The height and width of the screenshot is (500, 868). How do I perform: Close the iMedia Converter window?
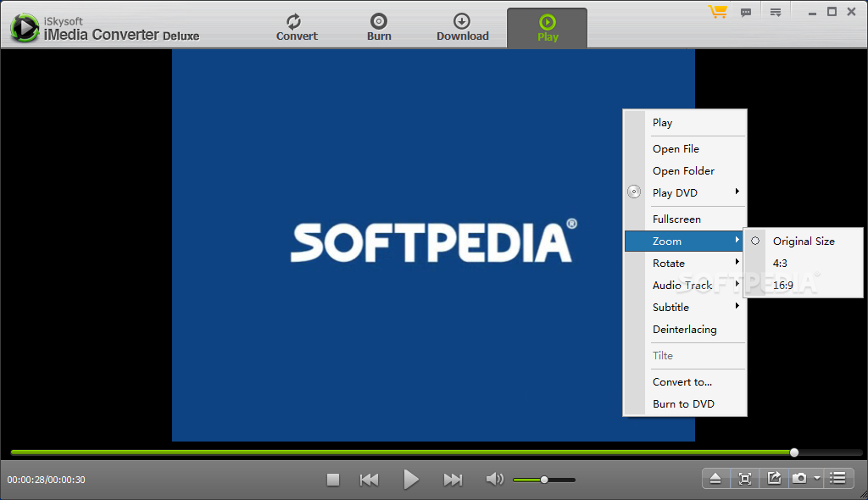pyautogui.click(x=851, y=12)
